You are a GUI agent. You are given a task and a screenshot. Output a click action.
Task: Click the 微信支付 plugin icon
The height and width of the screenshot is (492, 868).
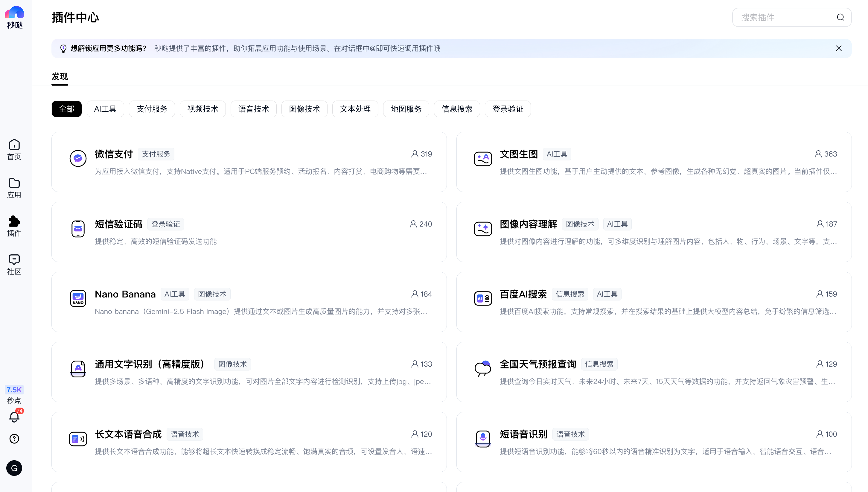tap(78, 158)
